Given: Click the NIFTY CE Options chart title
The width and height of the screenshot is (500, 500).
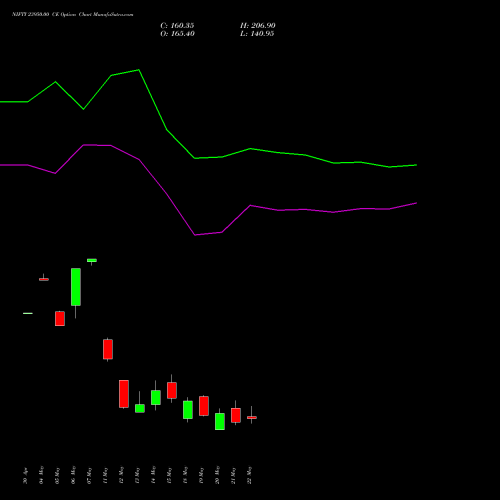Looking at the screenshot, I should pyautogui.click(x=73, y=15).
